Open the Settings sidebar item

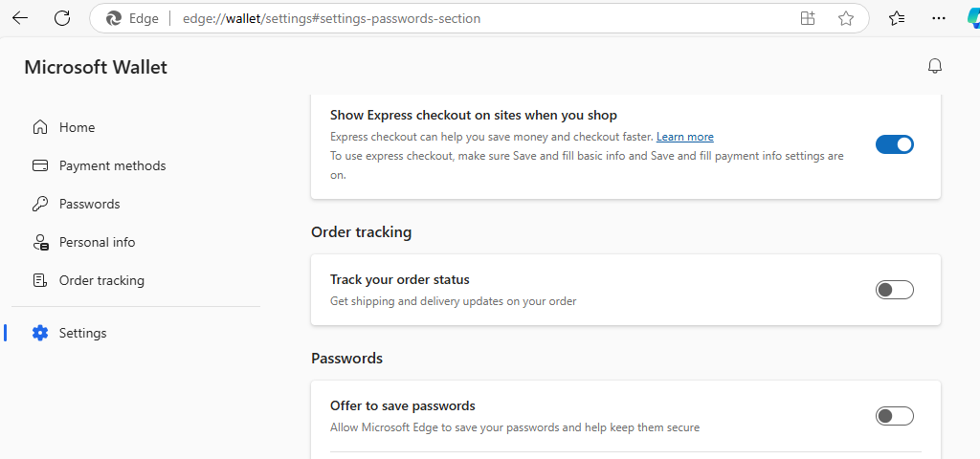tap(82, 333)
